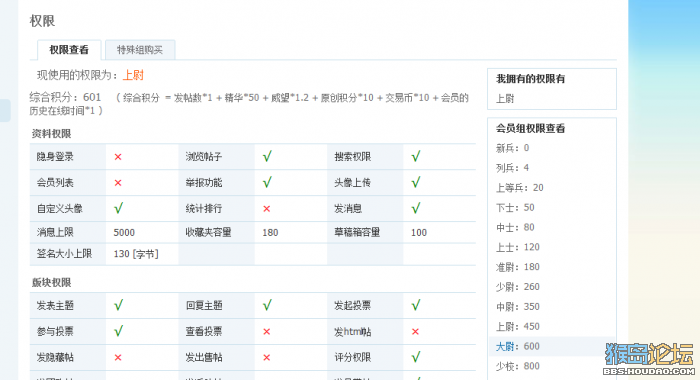700x380 pixels.
Task: Click the green check beside 头像上传
Action: coord(416,183)
